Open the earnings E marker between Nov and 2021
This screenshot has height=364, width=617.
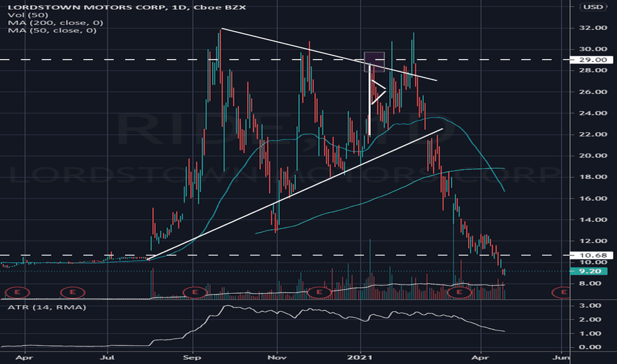(319, 292)
